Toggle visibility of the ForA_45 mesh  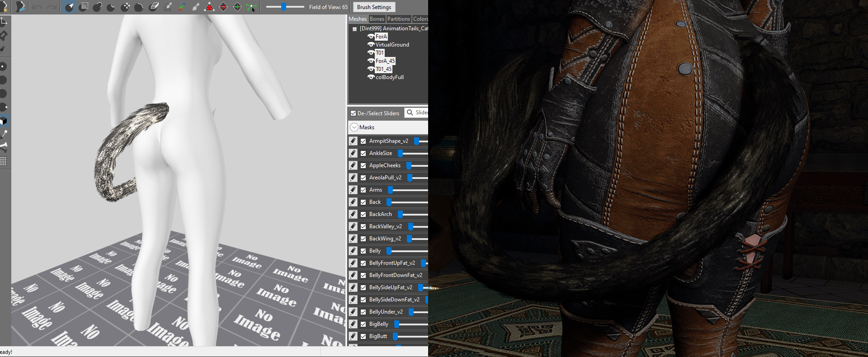pyautogui.click(x=371, y=61)
